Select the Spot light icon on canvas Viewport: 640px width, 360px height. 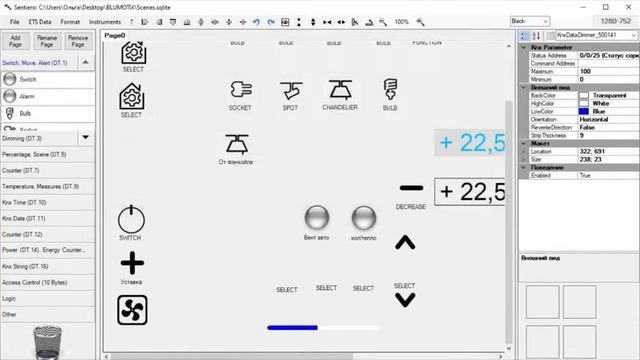tap(291, 90)
